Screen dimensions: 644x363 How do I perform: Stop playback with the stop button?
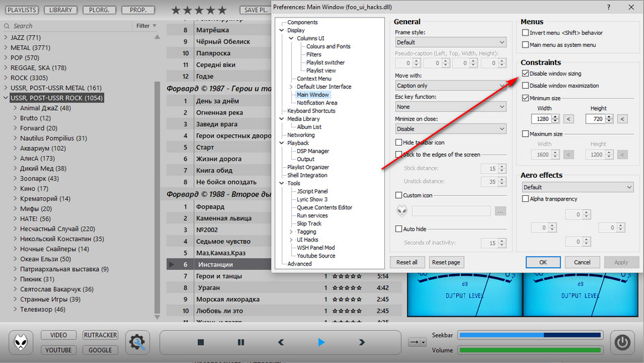(x=201, y=342)
